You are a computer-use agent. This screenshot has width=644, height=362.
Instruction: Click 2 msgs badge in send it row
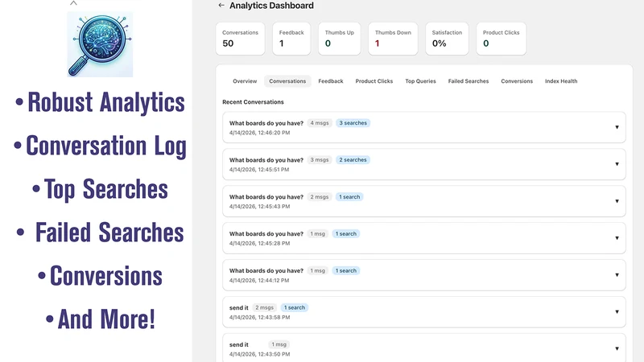tap(265, 308)
